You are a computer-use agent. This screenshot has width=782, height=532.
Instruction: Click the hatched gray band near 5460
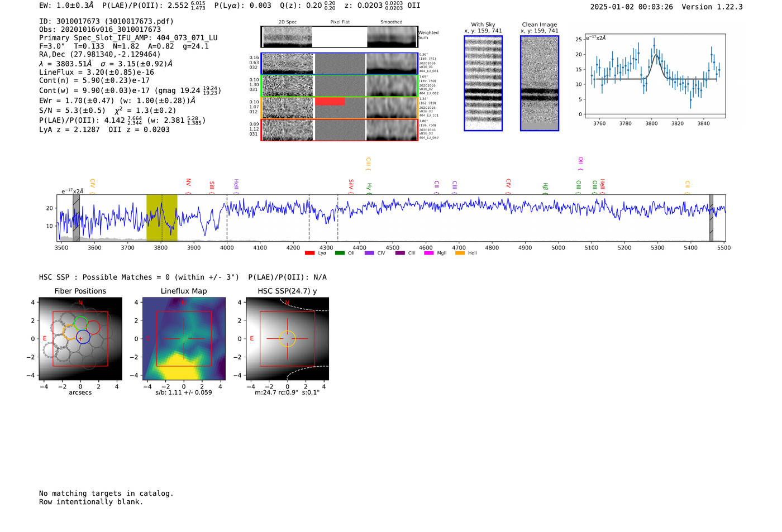(x=711, y=218)
